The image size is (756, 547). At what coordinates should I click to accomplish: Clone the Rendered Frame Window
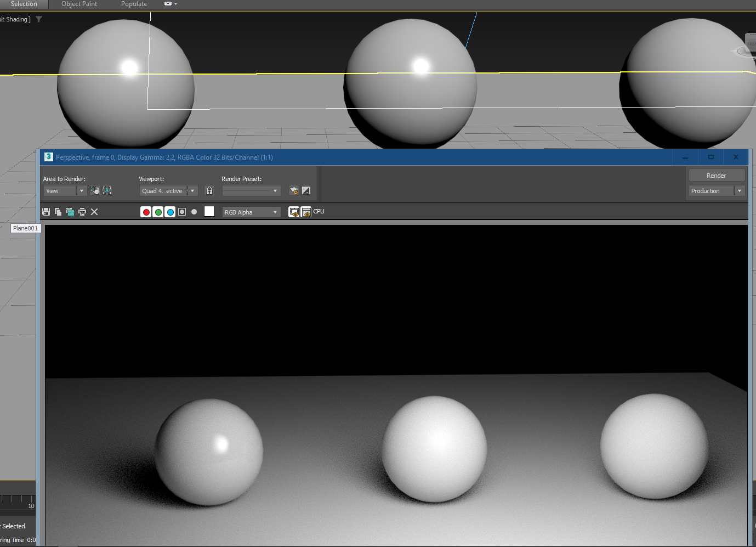tap(70, 211)
